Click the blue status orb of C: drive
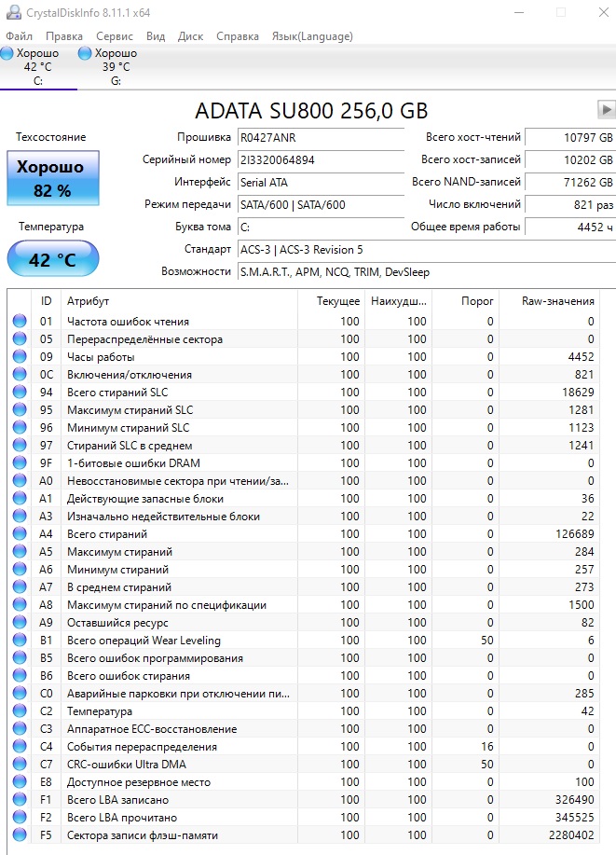The image size is (616, 855). [7, 53]
